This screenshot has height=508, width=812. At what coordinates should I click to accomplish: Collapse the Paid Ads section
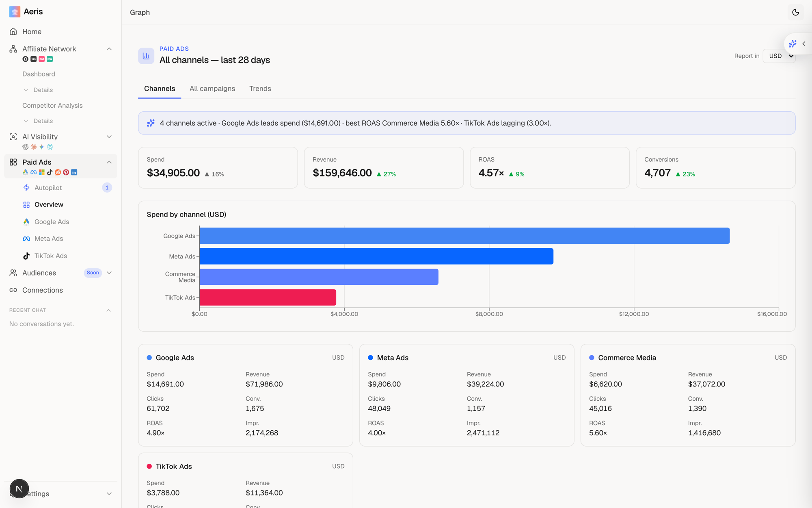(109, 162)
